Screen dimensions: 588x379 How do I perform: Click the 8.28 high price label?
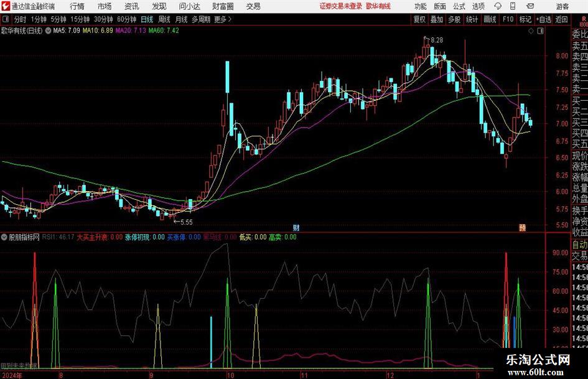click(437, 40)
